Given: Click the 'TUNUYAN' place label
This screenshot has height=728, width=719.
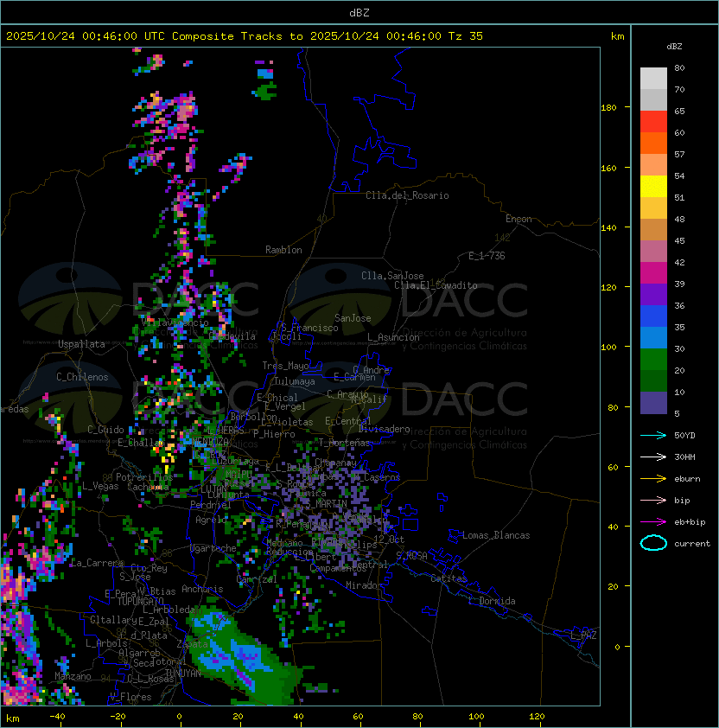Looking at the screenshot, I should (183, 674).
